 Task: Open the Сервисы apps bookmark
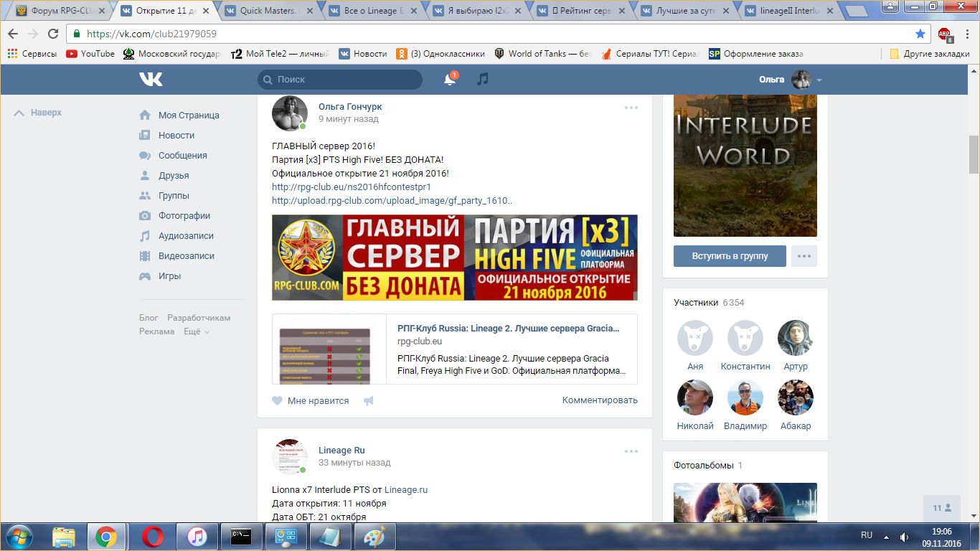tap(32, 54)
